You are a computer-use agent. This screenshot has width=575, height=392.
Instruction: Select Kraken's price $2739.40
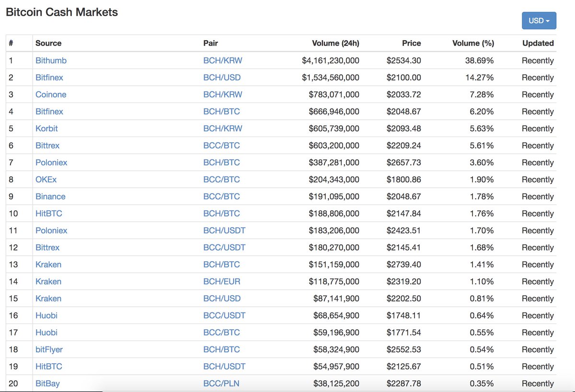[404, 265]
